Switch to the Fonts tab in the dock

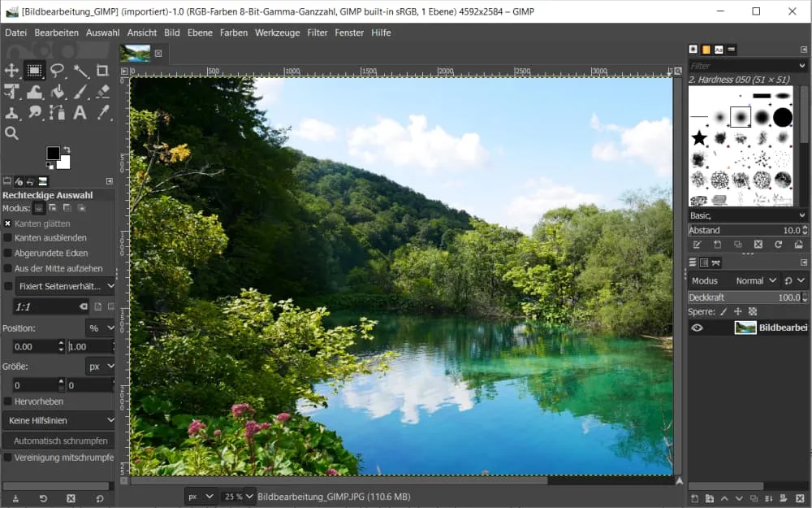(719, 50)
